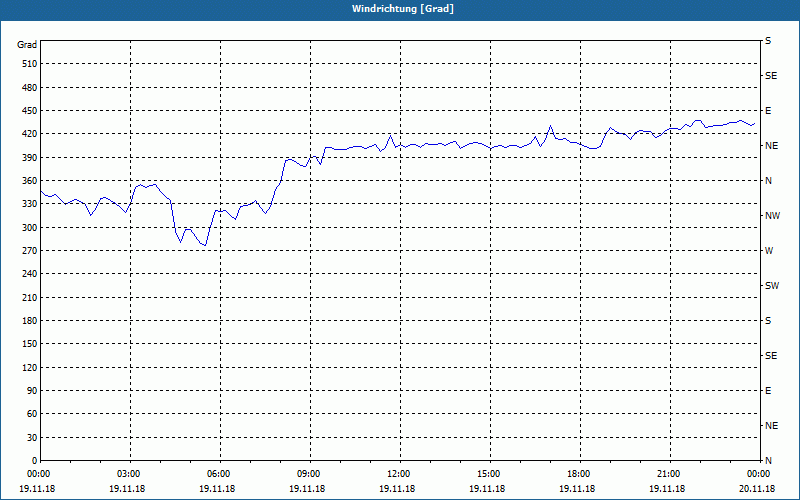Click the '06:00' time label
The width and height of the screenshot is (800, 500).
[x=218, y=474]
